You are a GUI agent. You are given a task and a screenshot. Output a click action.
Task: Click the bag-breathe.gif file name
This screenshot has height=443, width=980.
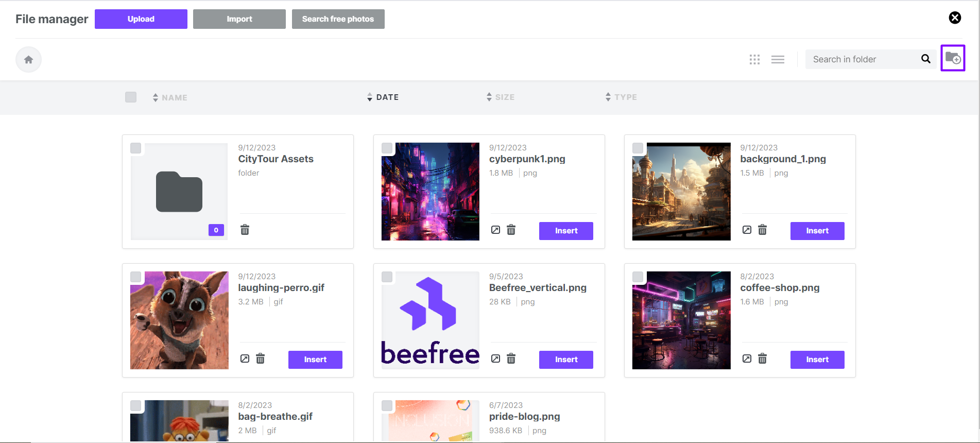pos(275,417)
